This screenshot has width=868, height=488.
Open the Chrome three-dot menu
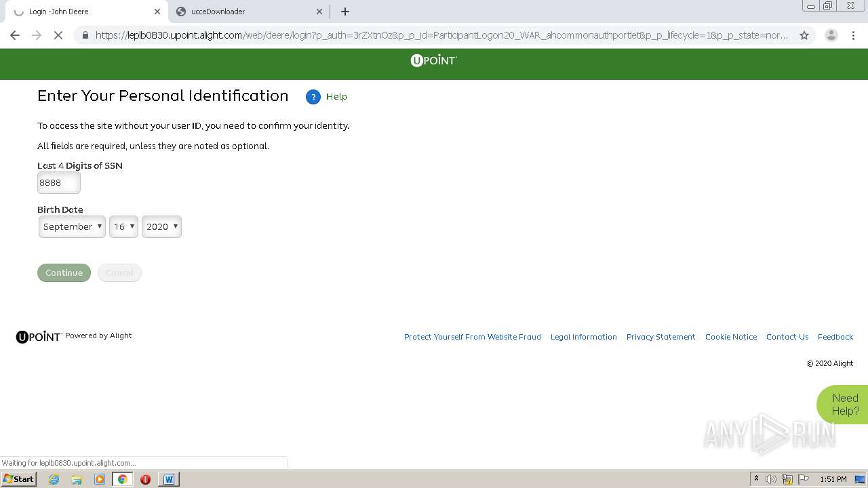pos(853,35)
